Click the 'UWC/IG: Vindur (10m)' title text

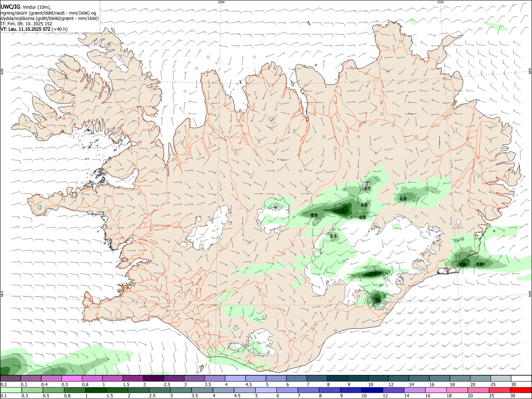pyautogui.click(x=26, y=7)
